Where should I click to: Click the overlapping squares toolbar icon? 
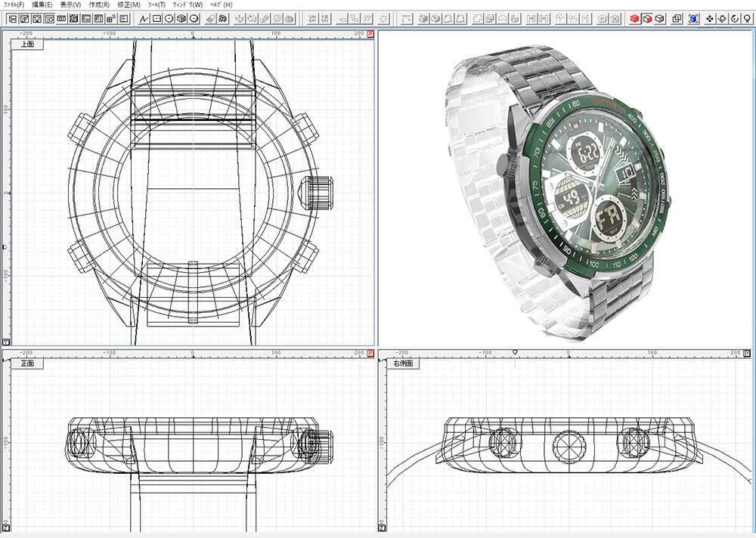[677, 18]
